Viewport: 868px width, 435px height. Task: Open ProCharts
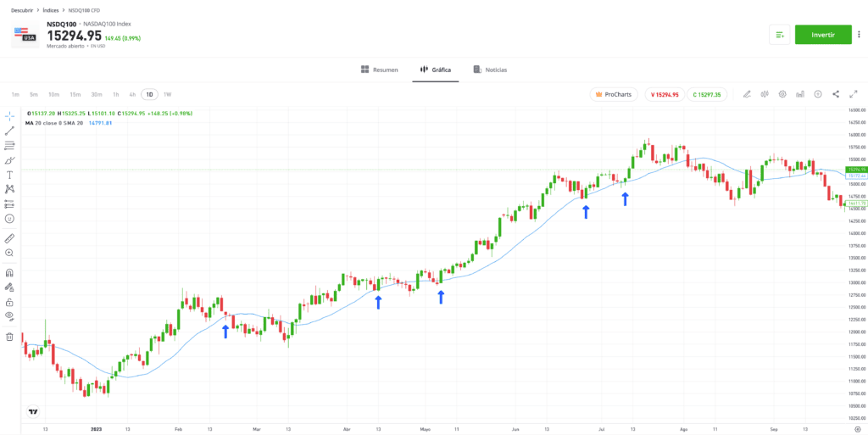tap(614, 95)
